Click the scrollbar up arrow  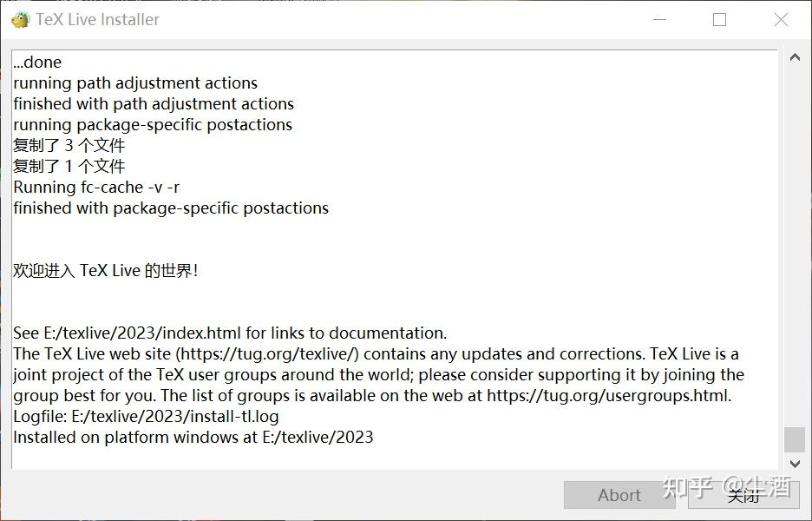[795, 56]
